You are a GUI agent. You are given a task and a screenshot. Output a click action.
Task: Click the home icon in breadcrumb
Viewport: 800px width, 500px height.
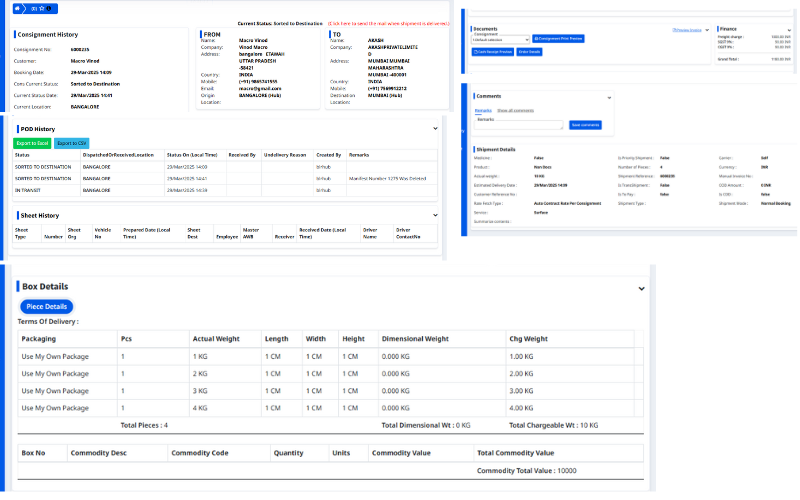[17, 8]
